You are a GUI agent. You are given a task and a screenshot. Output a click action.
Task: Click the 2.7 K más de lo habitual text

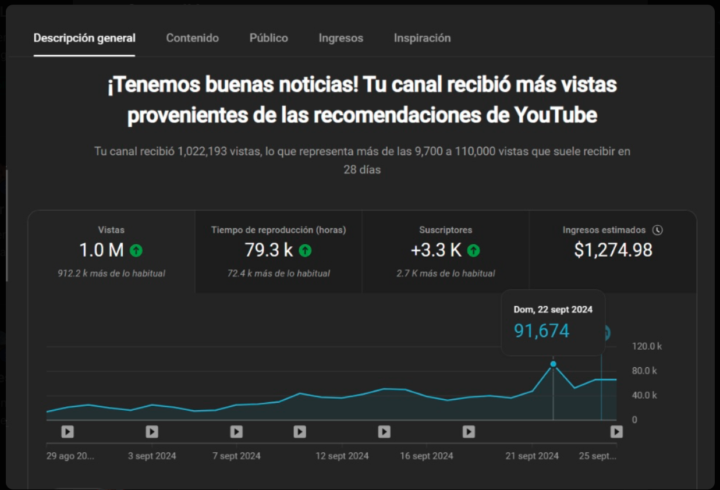pos(445,273)
